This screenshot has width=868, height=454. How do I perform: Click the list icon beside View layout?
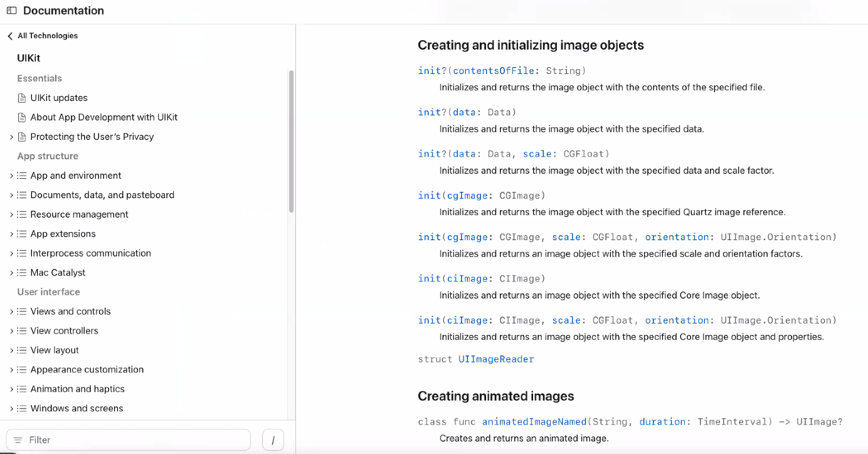coord(22,351)
